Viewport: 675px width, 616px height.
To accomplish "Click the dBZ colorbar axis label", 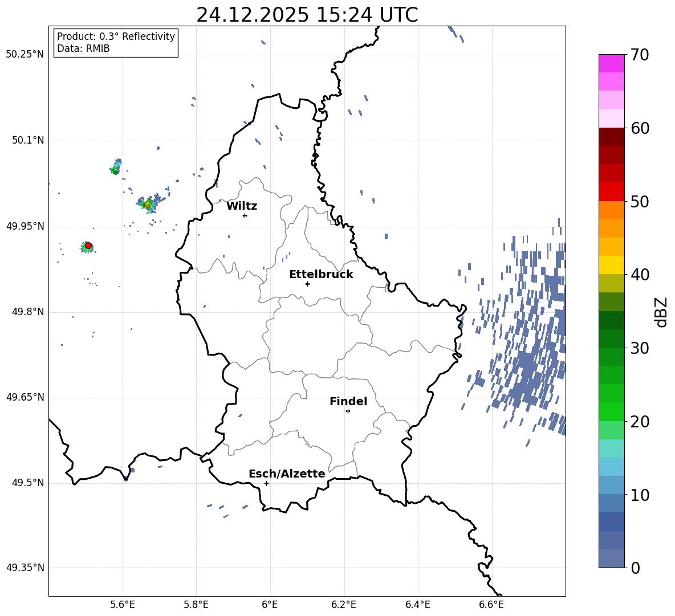I will (x=661, y=312).
